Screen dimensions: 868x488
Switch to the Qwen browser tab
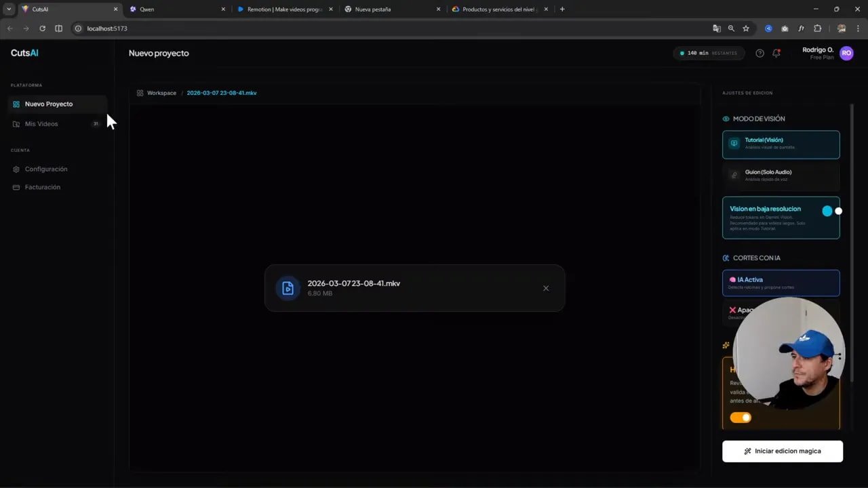pos(176,9)
